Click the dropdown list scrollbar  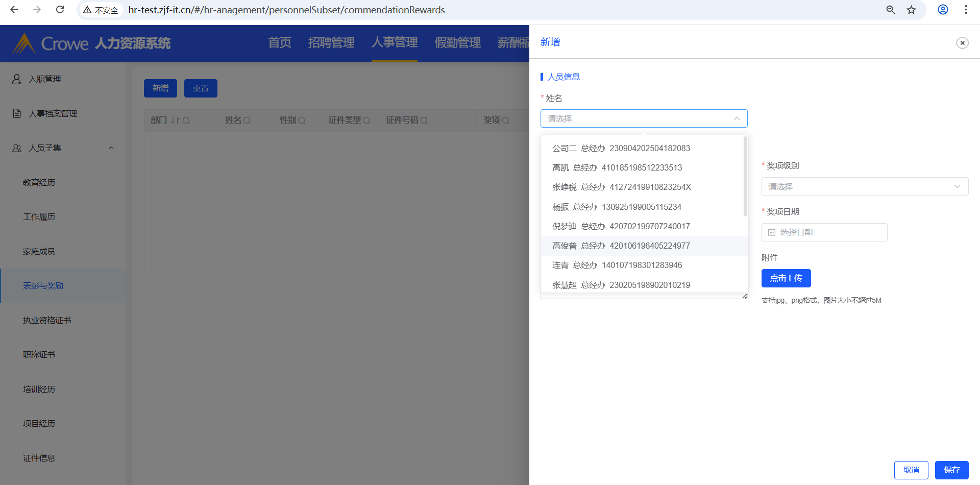(745, 176)
